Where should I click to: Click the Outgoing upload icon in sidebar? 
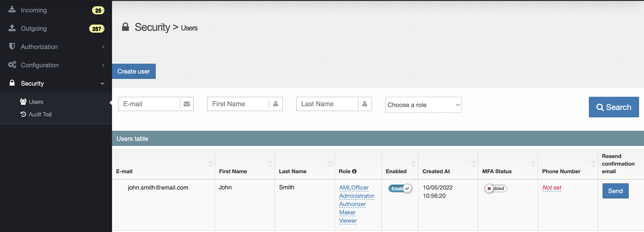(12, 28)
